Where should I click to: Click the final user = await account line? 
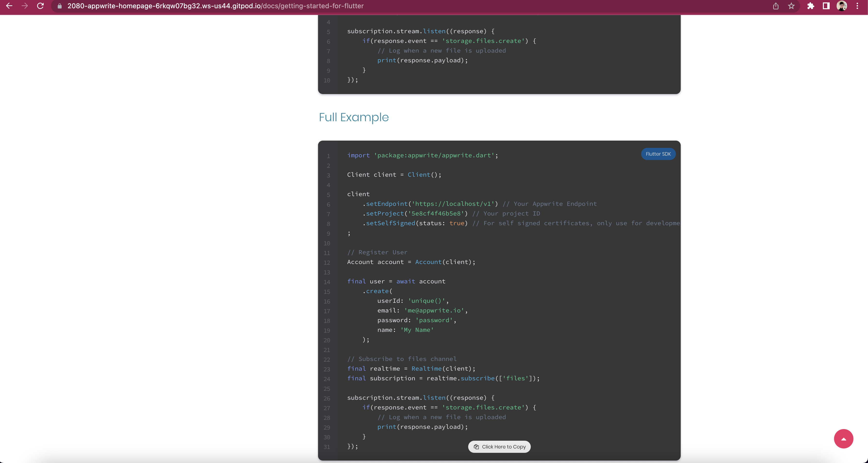click(396, 281)
